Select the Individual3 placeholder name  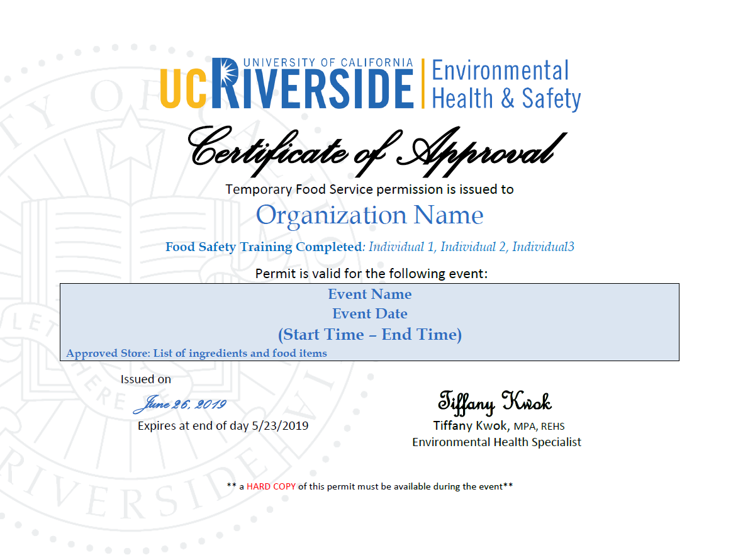[543, 247]
